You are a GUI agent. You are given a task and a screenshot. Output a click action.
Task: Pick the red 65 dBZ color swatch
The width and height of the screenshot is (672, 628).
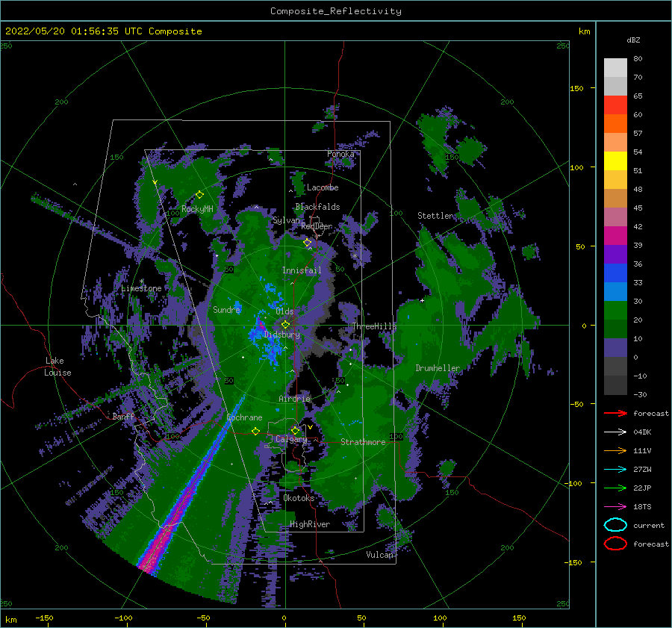tap(615, 105)
